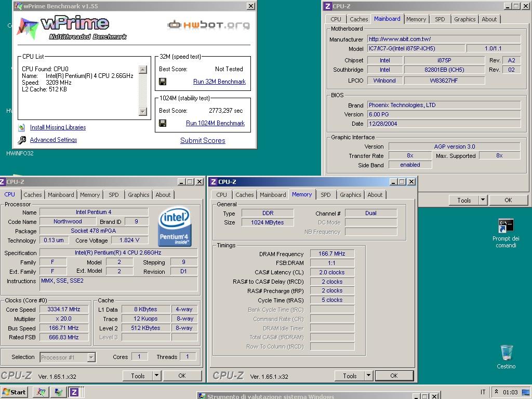Open Tools dropdown arrow in Memory CPU-Z window

click(368, 376)
